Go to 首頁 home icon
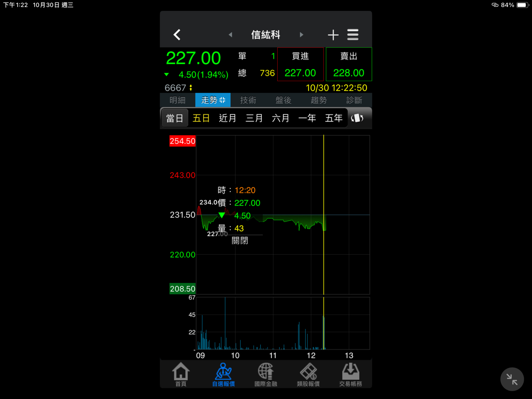 181,374
